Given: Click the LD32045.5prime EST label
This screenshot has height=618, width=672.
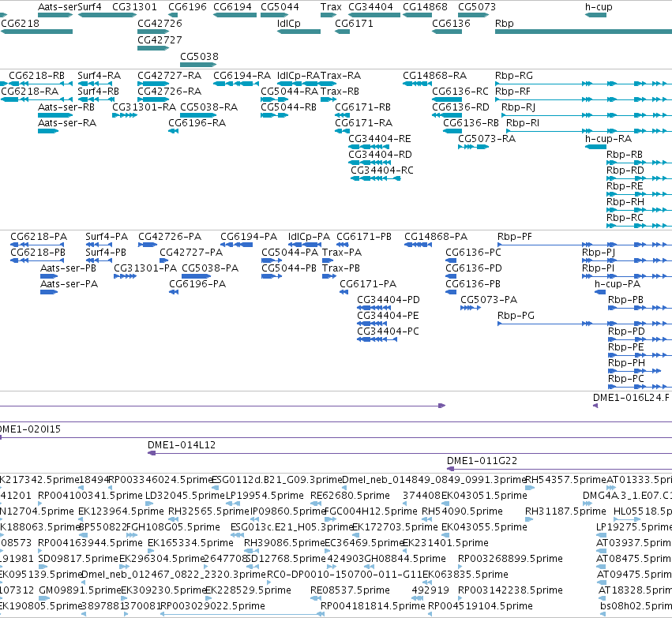Looking at the screenshot, I should click(185, 496).
